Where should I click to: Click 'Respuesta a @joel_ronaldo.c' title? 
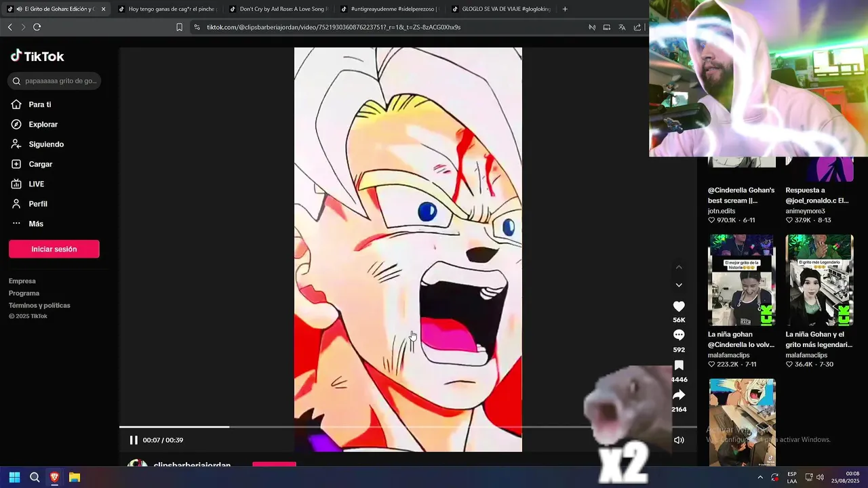(817, 195)
